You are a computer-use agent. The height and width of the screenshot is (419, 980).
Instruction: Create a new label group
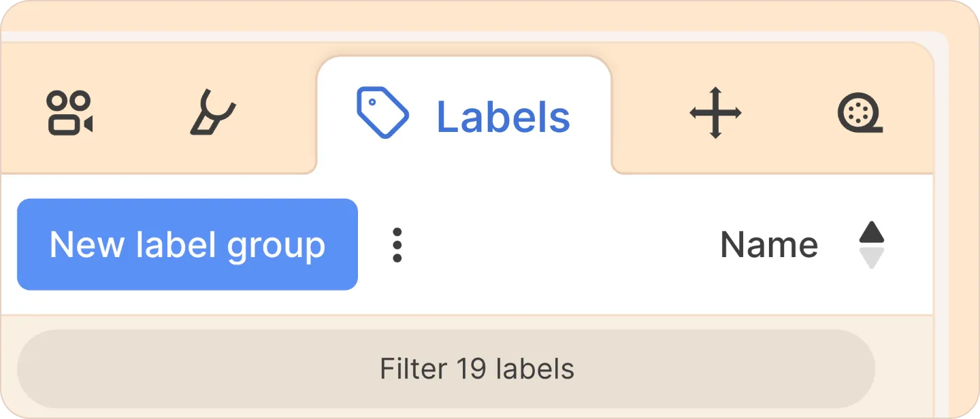pyautogui.click(x=187, y=244)
